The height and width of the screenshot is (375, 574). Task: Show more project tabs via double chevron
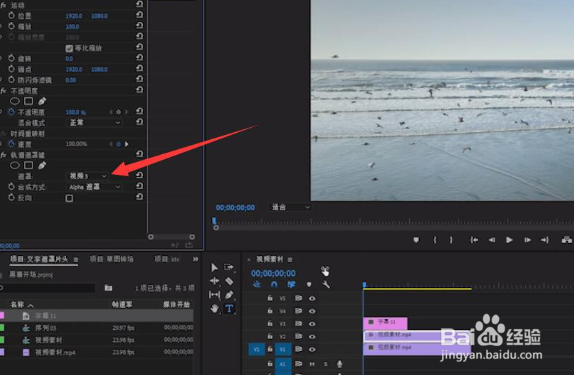(195, 259)
